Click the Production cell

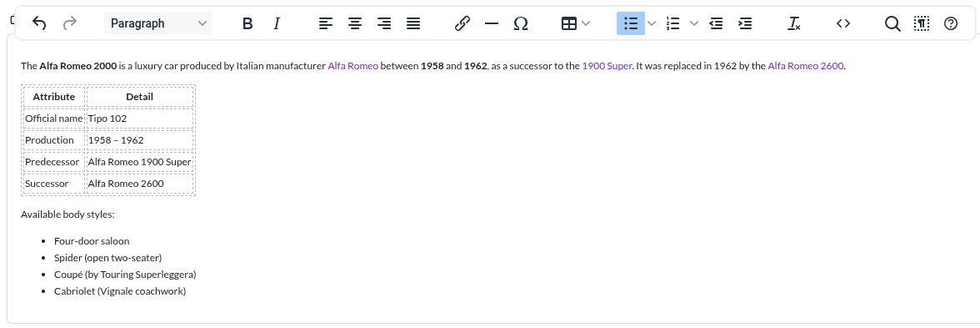[53, 140]
